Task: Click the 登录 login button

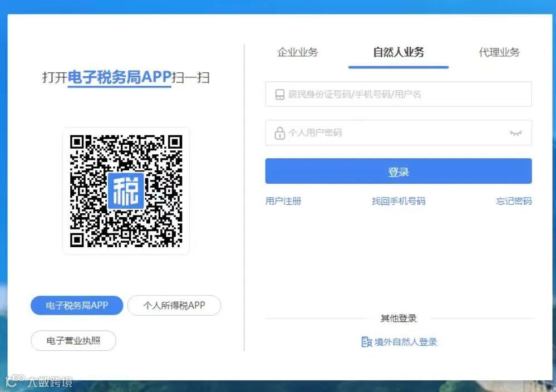Action: click(398, 171)
